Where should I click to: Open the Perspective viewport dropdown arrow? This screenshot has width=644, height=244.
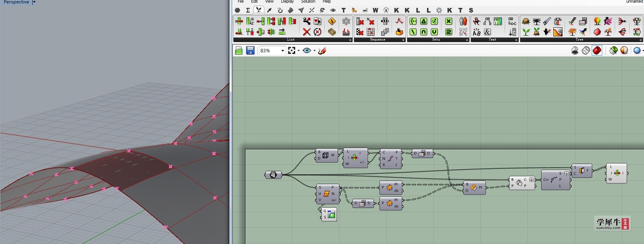click(34, 2)
